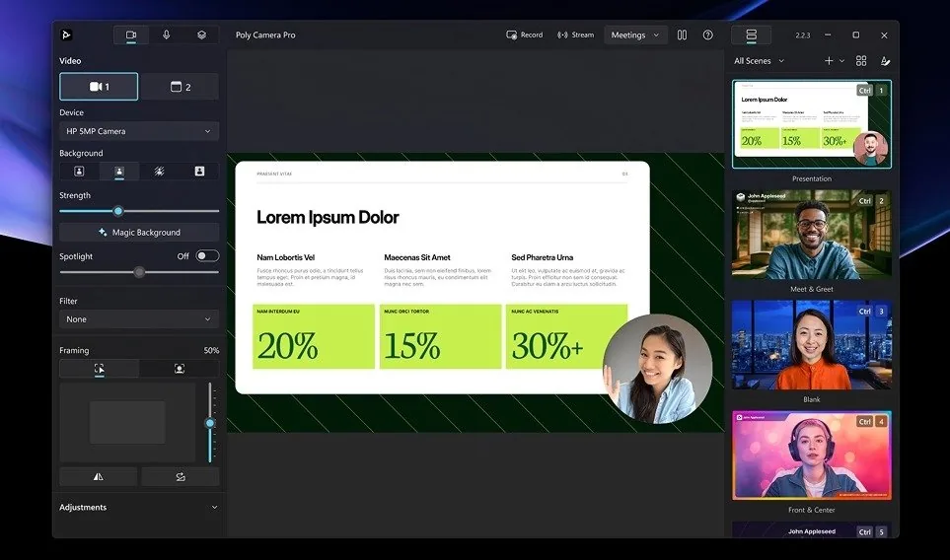
Task: Rotate video with the rotate icon
Action: [181, 476]
